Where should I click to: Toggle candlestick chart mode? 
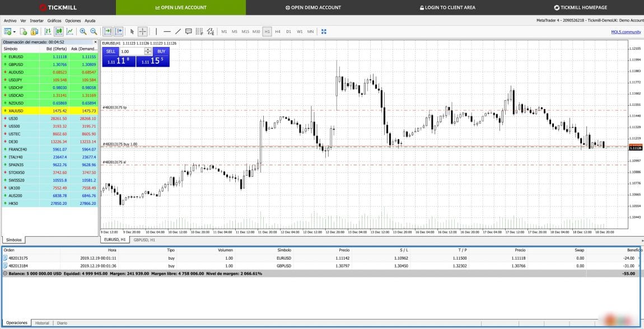pyautogui.click(x=59, y=31)
